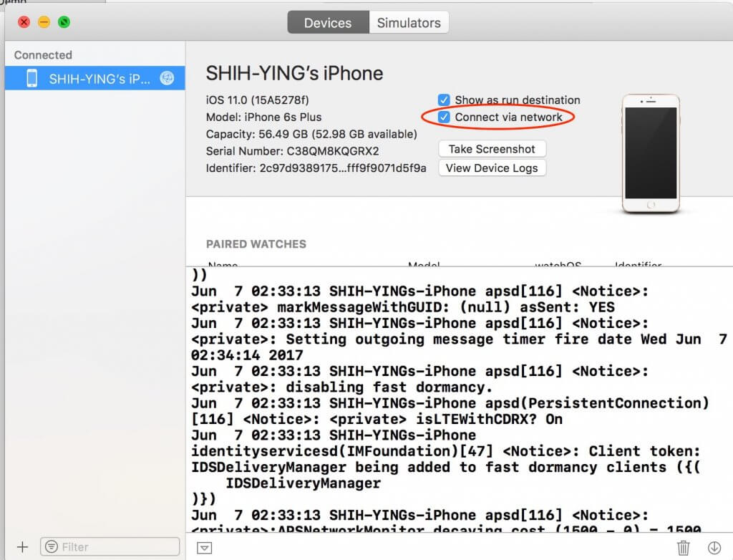Screen dimensions: 733x560
Task: Click the iPhone device image
Action: pos(651,153)
